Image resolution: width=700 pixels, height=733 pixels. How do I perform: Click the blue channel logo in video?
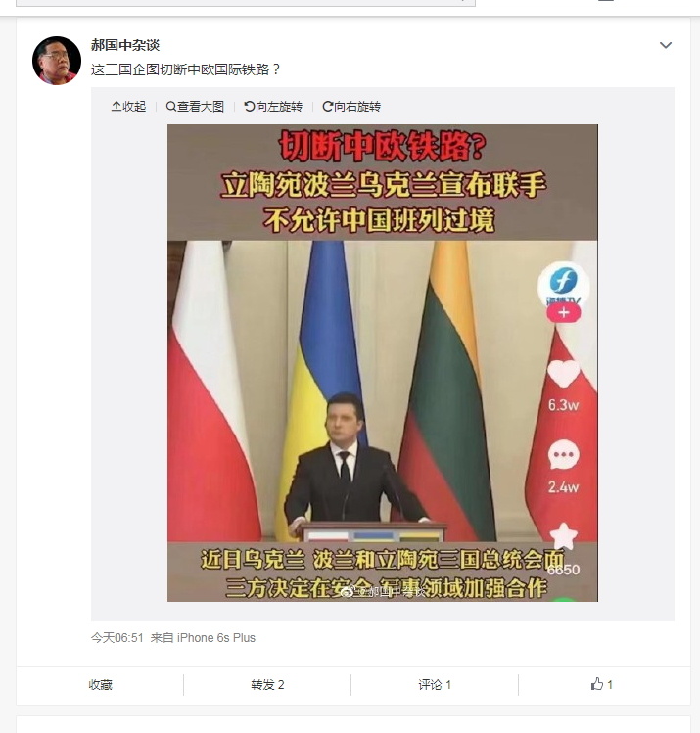click(x=564, y=283)
